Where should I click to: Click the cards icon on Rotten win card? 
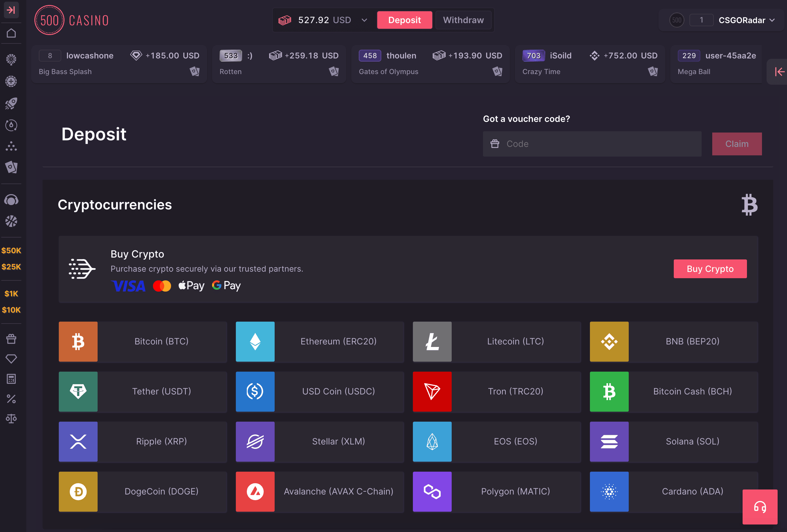(334, 71)
